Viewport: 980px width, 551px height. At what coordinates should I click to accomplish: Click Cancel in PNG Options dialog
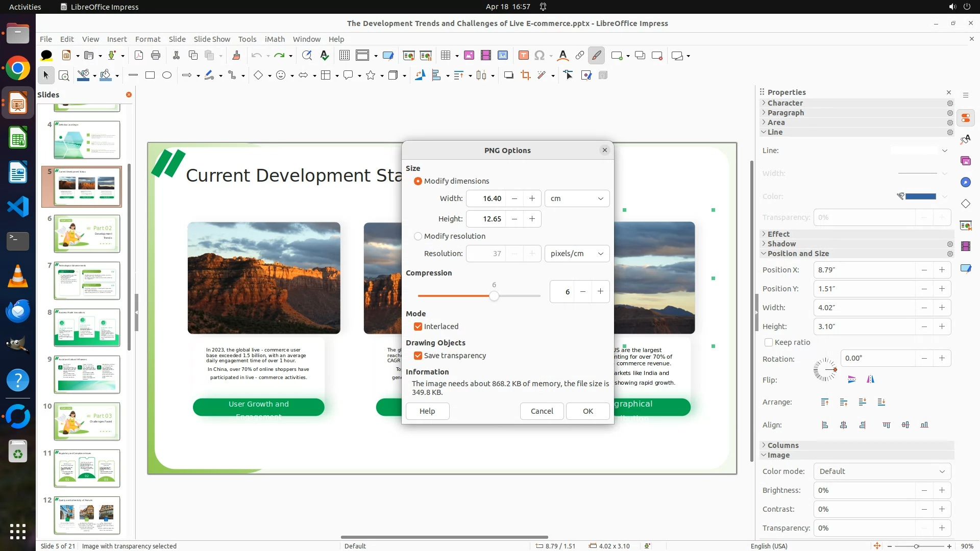[x=542, y=411]
